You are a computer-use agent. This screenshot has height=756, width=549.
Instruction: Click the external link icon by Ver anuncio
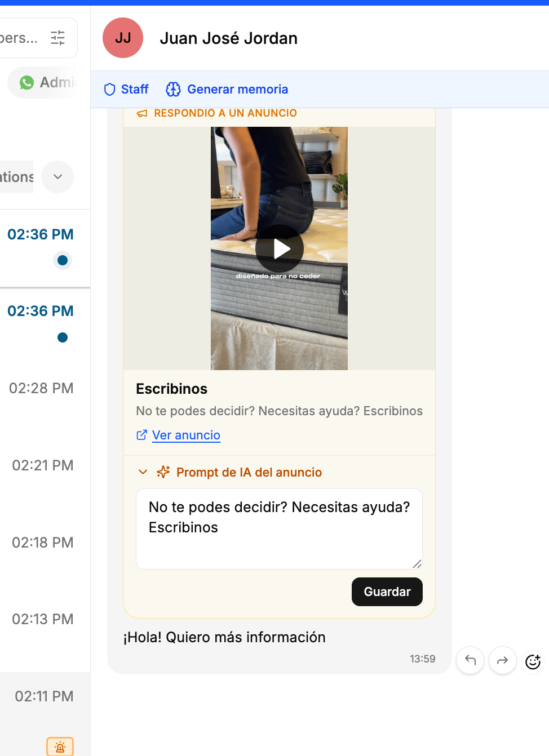click(142, 435)
